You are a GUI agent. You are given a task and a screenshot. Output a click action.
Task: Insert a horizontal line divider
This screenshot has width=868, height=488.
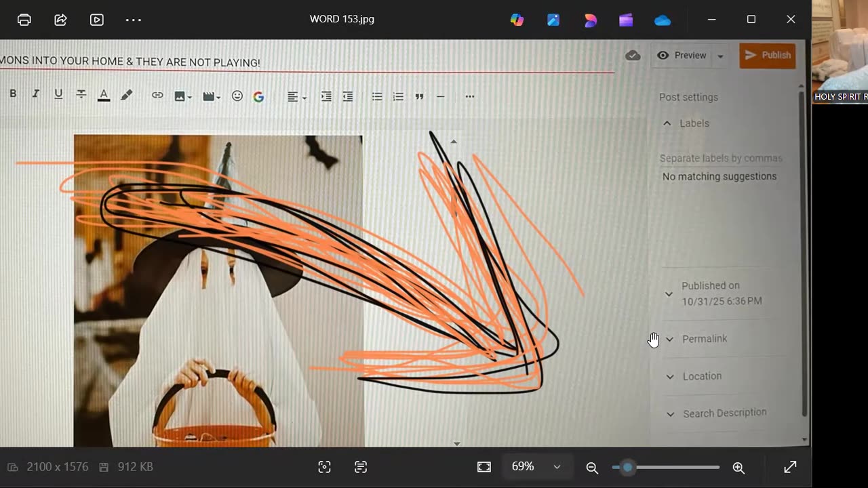tap(441, 97)
